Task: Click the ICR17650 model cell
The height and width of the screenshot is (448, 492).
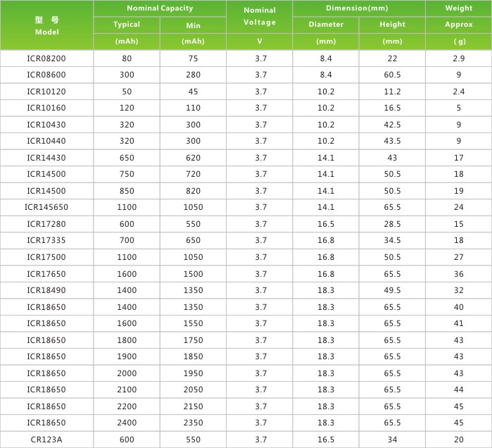Action: (x=46, y=274)
